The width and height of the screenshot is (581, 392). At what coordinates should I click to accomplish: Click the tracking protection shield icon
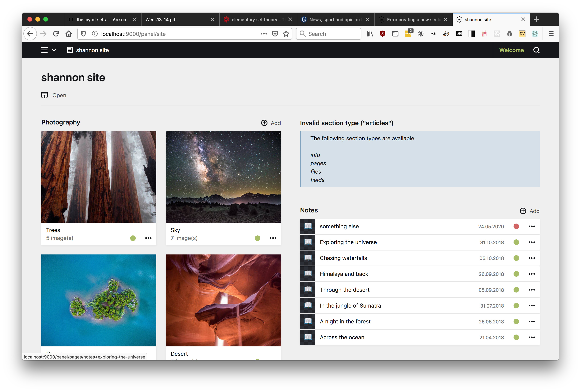[84, 34]
